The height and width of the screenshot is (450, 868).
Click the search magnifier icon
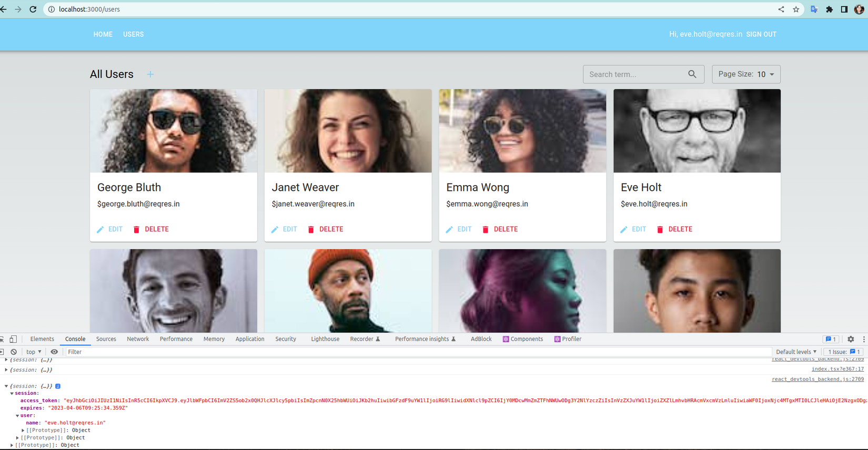(692, 74)
